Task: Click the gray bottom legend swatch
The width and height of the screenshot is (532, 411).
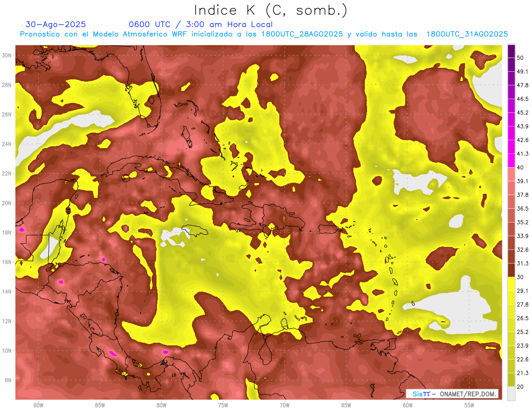Action: pyautogui.click(x=511, y=393)
